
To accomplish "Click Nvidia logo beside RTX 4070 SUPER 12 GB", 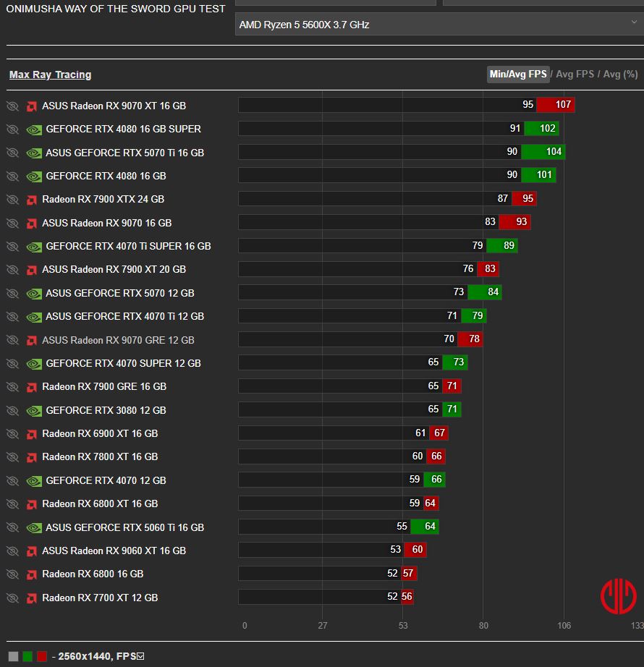I will point(34,364).
